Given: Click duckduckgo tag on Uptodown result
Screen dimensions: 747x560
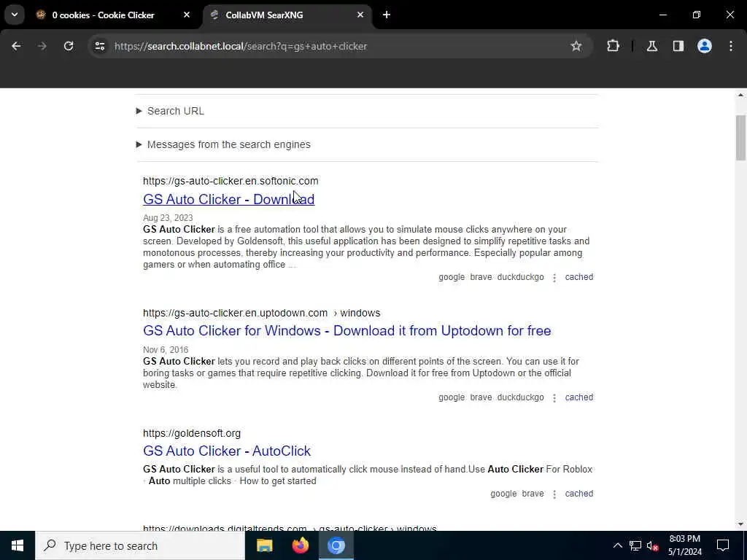Looking at the screenshot, I should (520, 397).
